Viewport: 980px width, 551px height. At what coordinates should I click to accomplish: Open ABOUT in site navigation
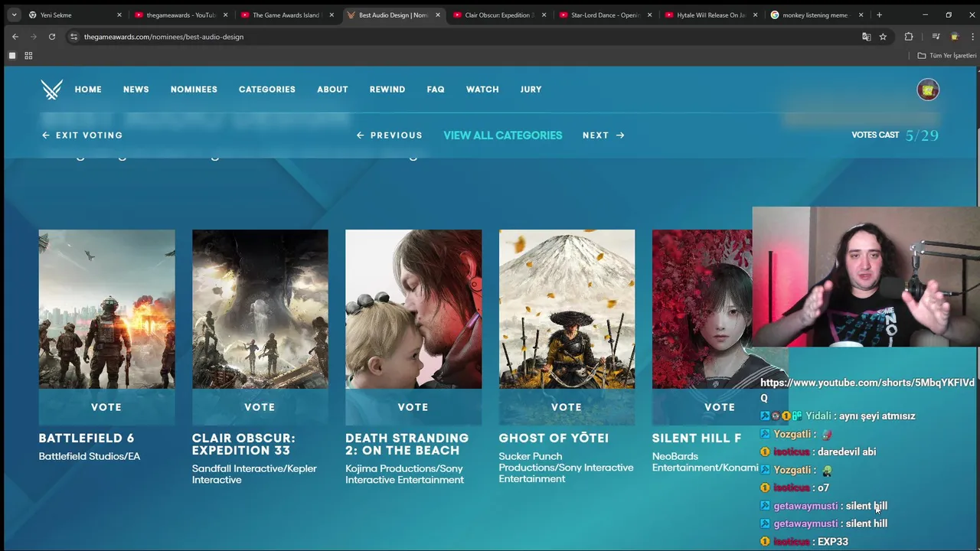[x=332, y=90]
